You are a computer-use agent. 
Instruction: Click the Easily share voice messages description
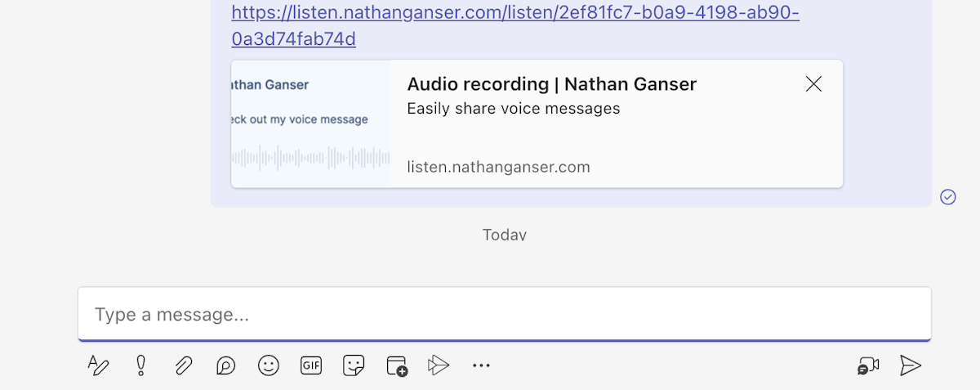(513, 109)
